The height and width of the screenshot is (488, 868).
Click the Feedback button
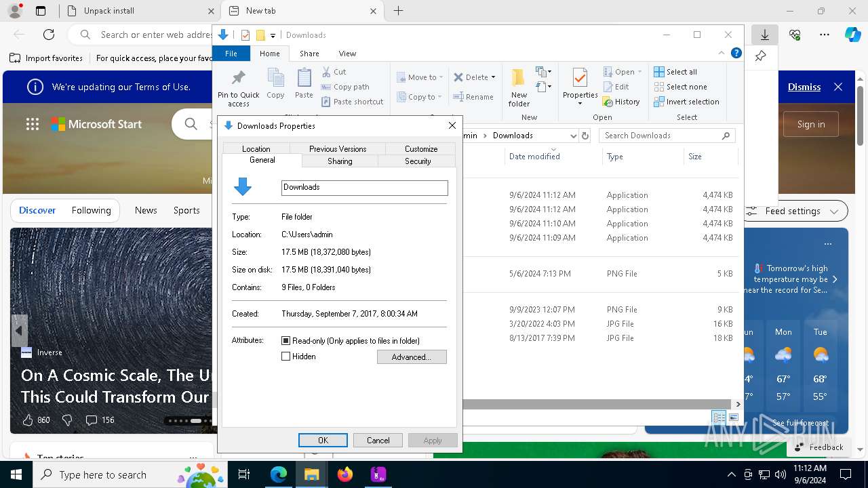point(819,447)
